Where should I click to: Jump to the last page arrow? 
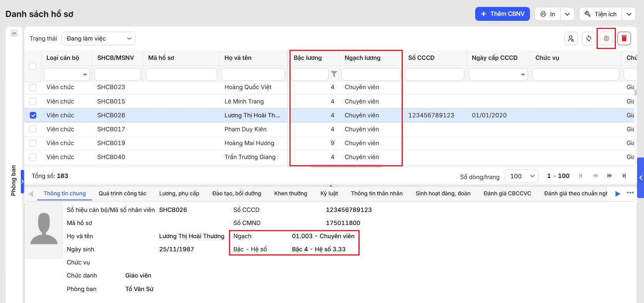[x=624, y=176]
